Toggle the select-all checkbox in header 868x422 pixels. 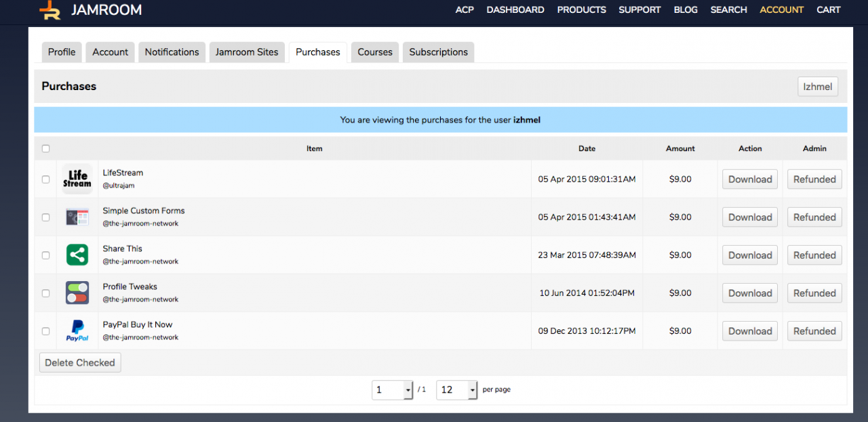pos(46,149)
